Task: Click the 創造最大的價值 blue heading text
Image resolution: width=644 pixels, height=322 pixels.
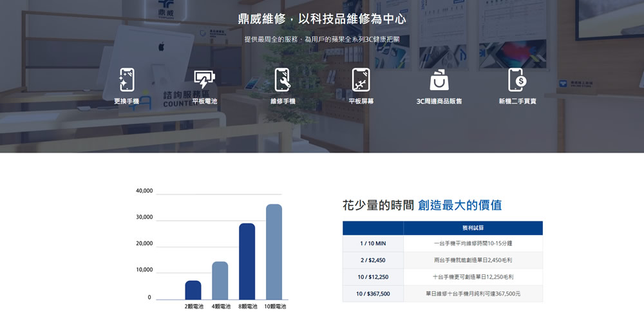Action: click(460, 205)
